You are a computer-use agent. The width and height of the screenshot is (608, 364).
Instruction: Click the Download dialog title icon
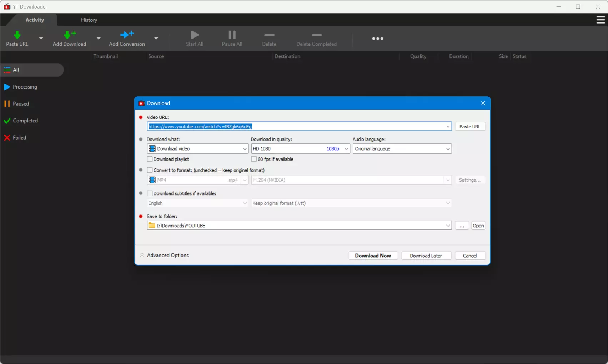point(141,103)
